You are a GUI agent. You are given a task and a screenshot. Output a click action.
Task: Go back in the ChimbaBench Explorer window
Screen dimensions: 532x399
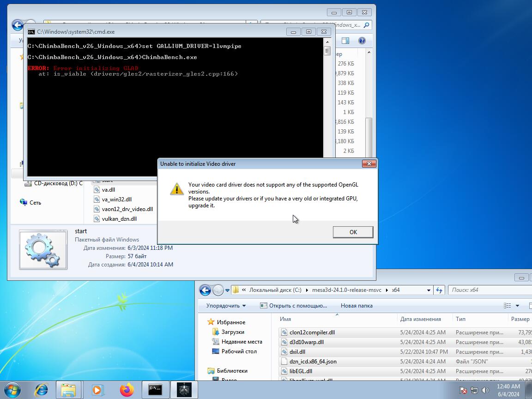coord(17,25)
